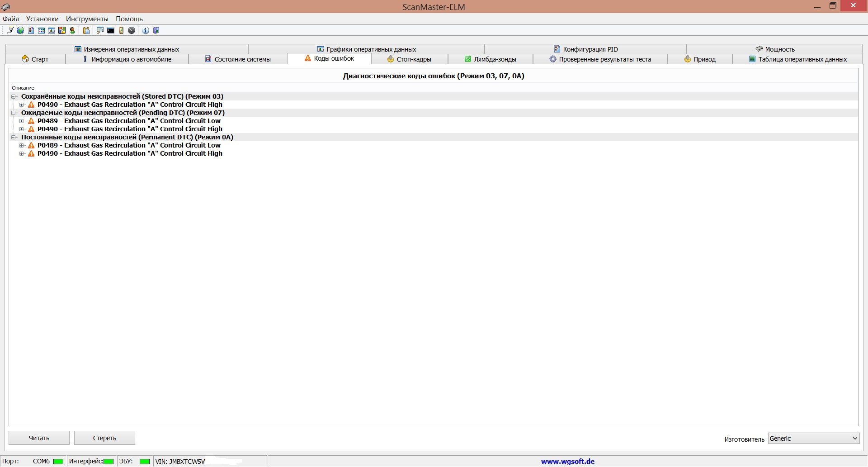Switch to the Старт tab
Viewport: 868px width, 467px height.
point(35,59)
